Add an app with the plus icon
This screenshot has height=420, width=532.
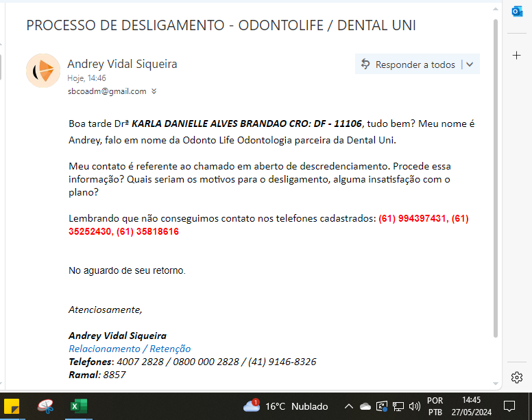pyautogui.click(x=517, y=56)
